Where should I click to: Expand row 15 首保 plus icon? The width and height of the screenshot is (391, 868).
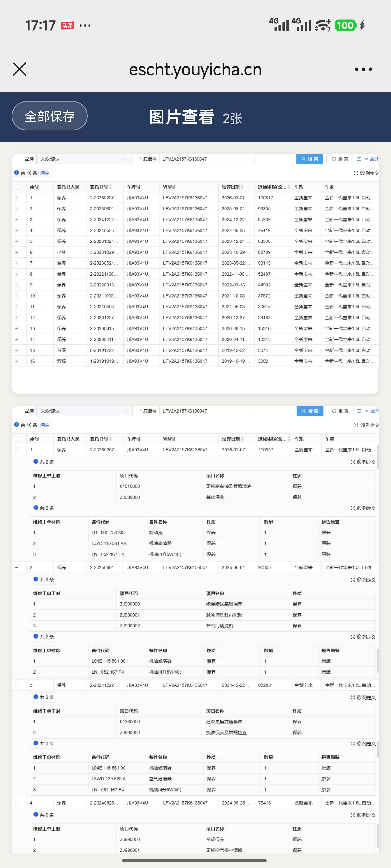point(17,350)
